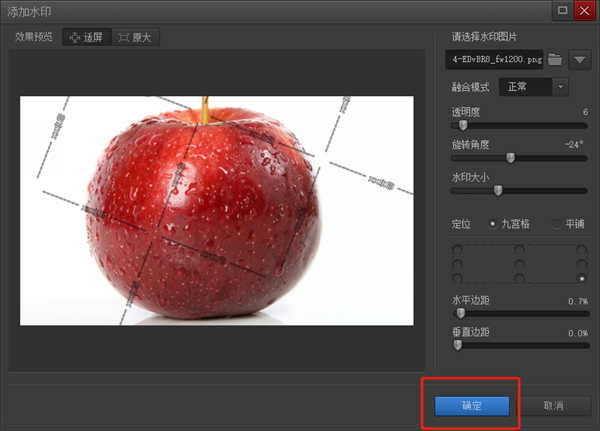Click the opacity value 6
The image size is (600, 431).
(x=585, y=112)
